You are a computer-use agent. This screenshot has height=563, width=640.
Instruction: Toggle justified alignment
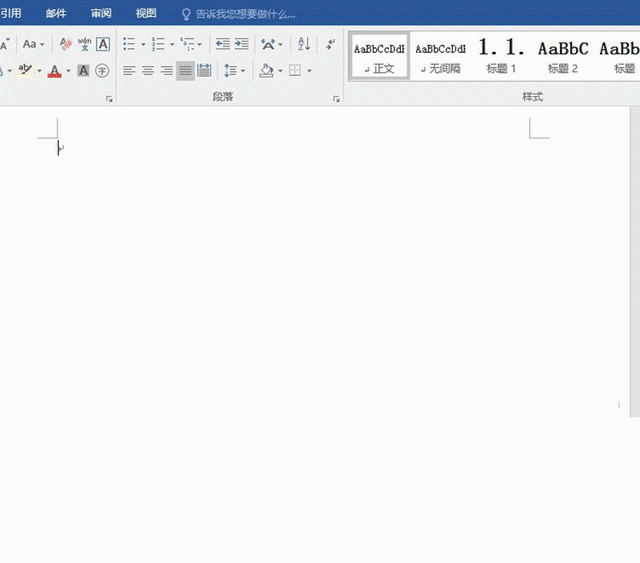(185, 71)
